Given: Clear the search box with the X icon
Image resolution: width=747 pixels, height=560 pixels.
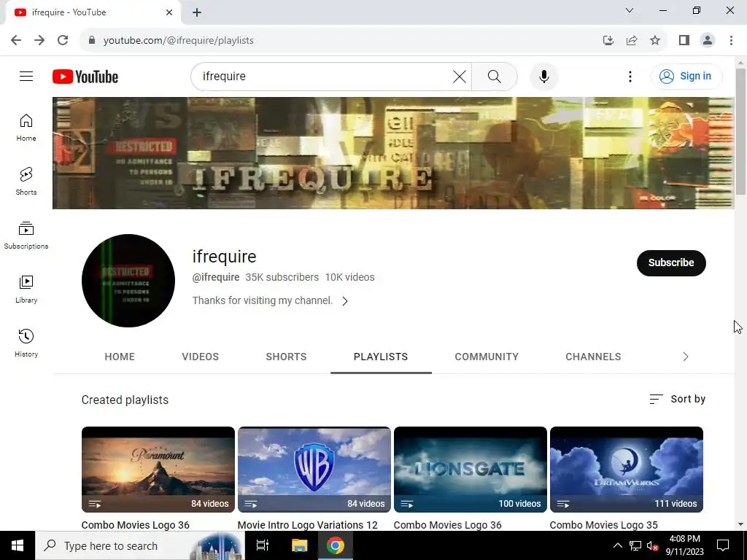Looking at the screenshot, I should click(x=460, y=76).
